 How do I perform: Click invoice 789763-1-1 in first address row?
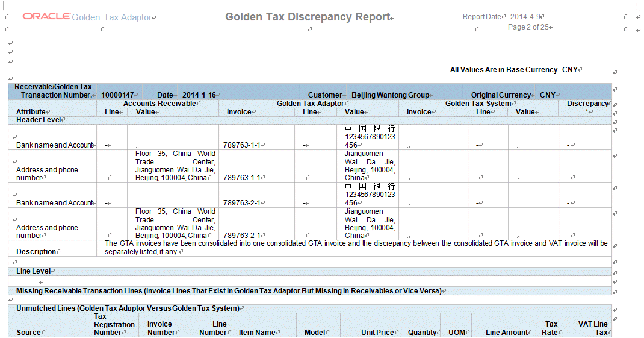242,178
